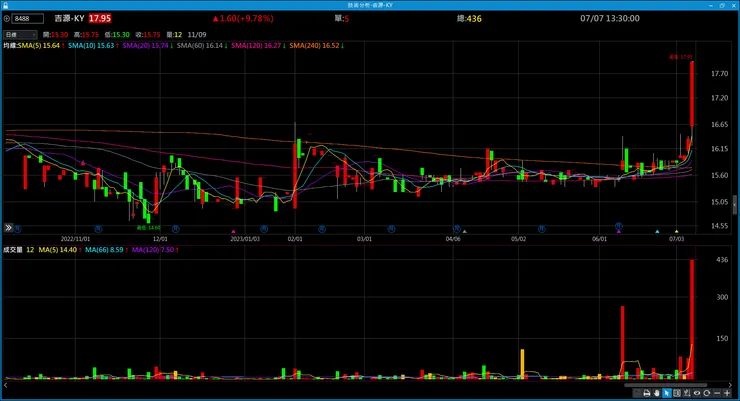Screen dimensions: 740x401
Task: Click the horizontal scrollbar right arrow
Action: pos(730,385)
